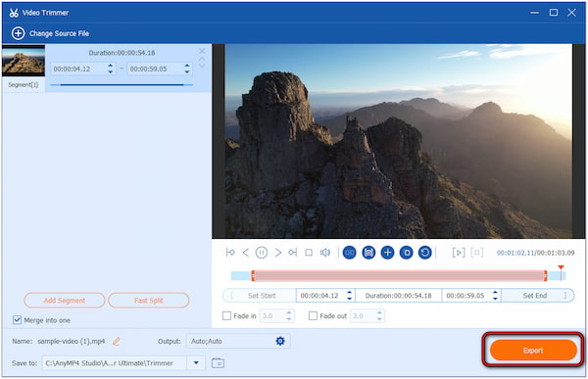This screenshot has width=588, height=379.
Task: Increase the end time beside Set End
Action: coord(495,293)
